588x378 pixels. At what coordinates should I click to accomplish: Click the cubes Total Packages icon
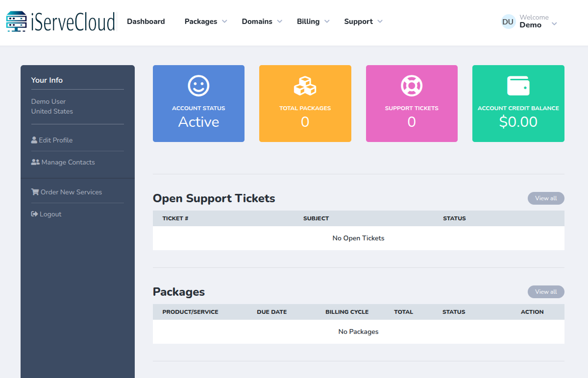click(x=305, y=85)
